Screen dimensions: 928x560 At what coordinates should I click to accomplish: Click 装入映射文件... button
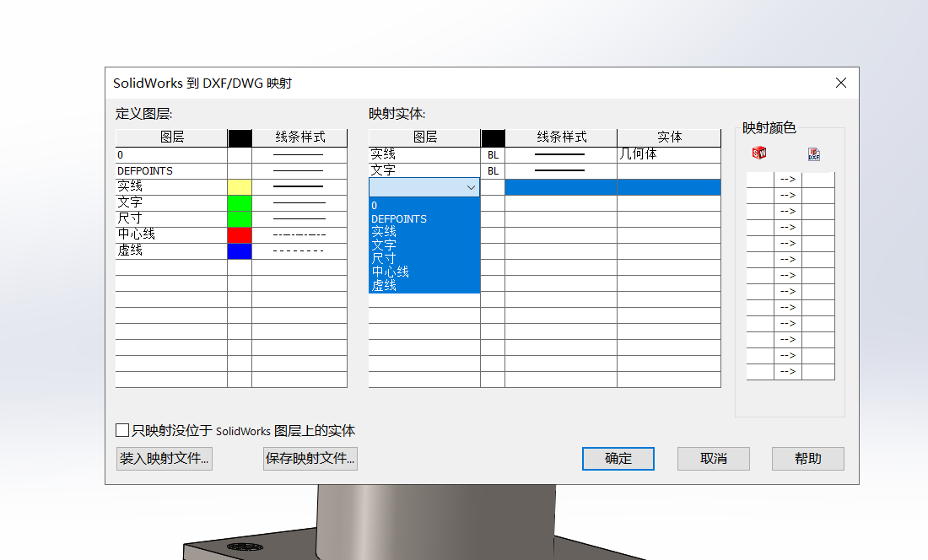(165, 458)
